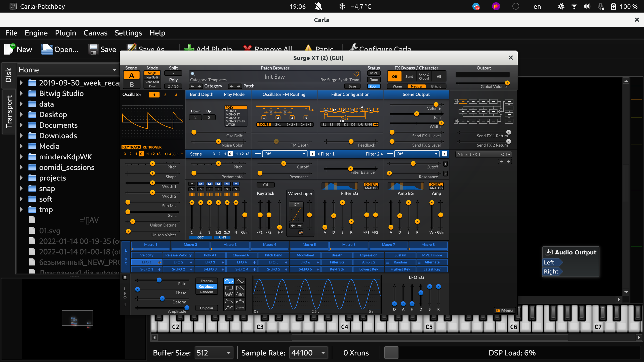Image resolution: width=644 pixels, height=362 pixels.
Task: Open the Buffer Size dropdown
Action: click(213, 352)
